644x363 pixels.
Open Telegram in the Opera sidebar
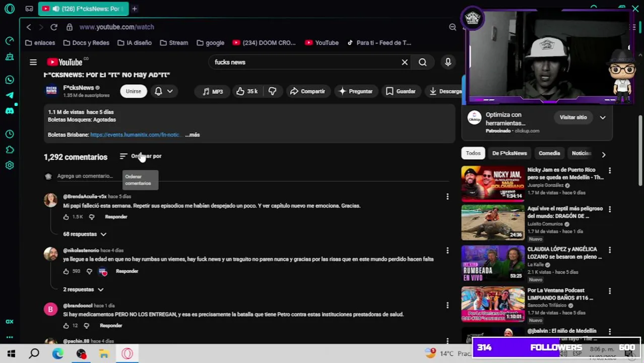point(10,95)
